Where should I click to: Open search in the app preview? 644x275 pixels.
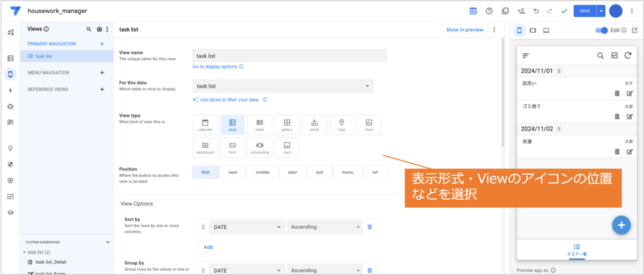click(601, 55)
